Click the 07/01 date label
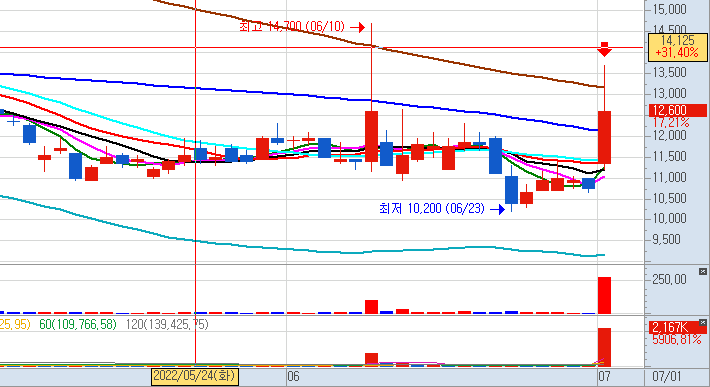 pyautogui.click(x=667, y=376)
